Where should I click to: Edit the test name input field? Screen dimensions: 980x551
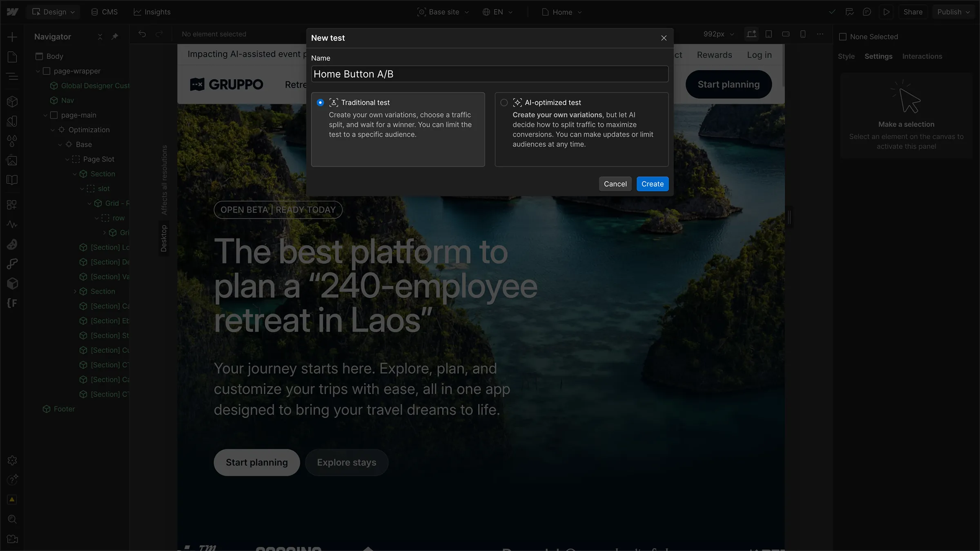tap(489, 74)
